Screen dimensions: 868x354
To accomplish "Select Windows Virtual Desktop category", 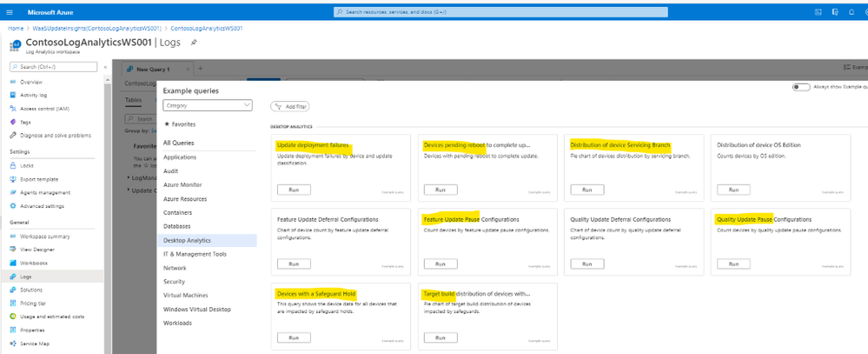I will pos(197,310).
